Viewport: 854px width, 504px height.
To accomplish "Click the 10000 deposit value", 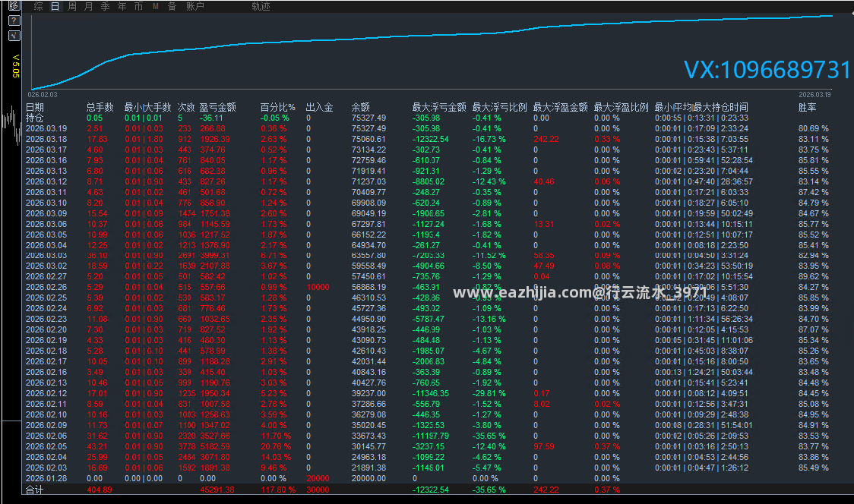I will [318, 288].
